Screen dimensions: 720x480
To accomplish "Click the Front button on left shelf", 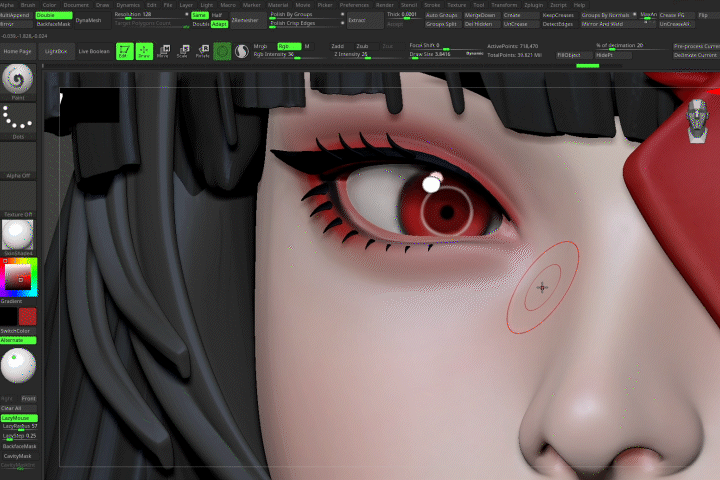I will click(28, 398).
